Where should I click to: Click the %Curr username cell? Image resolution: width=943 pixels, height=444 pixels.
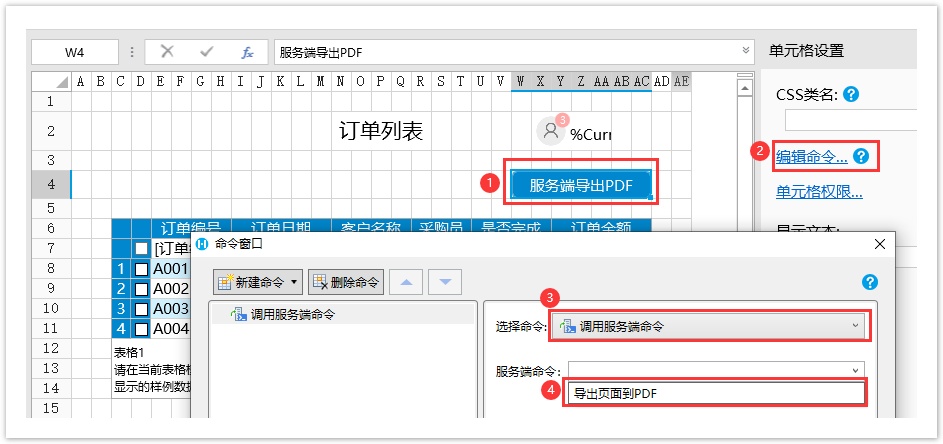[x=591, y=135]
